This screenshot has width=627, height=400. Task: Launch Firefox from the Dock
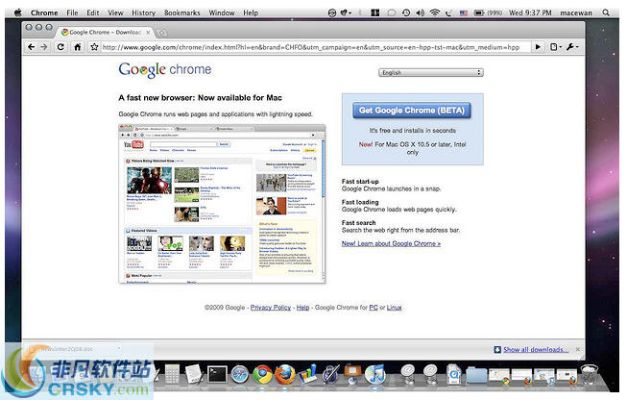pos(285,374)
